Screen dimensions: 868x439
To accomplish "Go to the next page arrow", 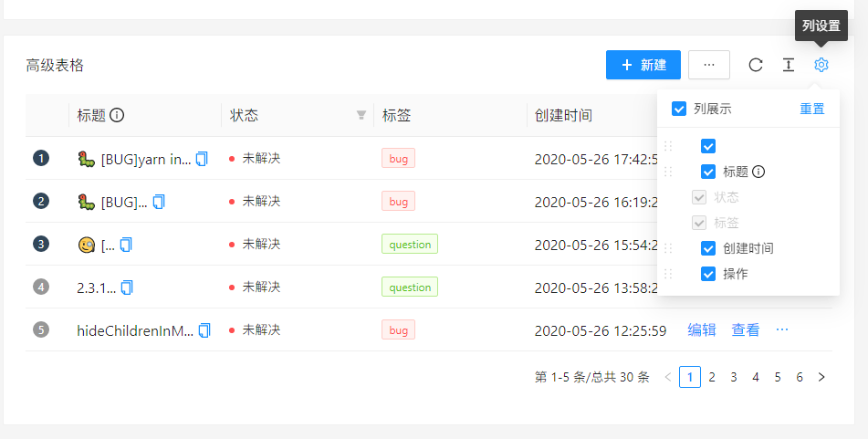I will [x=821, y=377].
